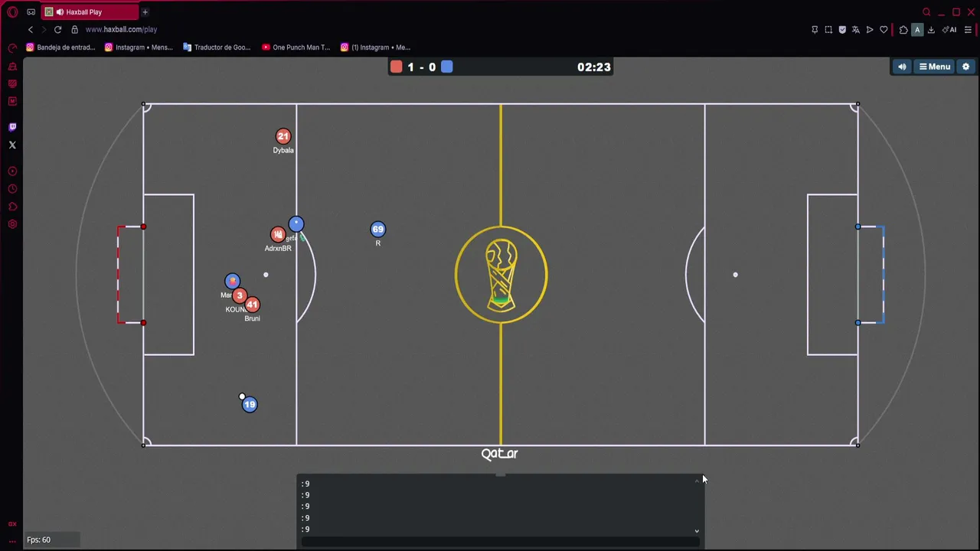Click the Qatar stadium label
The width and height of the screenshot is (980, 551).
pos(499,454)
